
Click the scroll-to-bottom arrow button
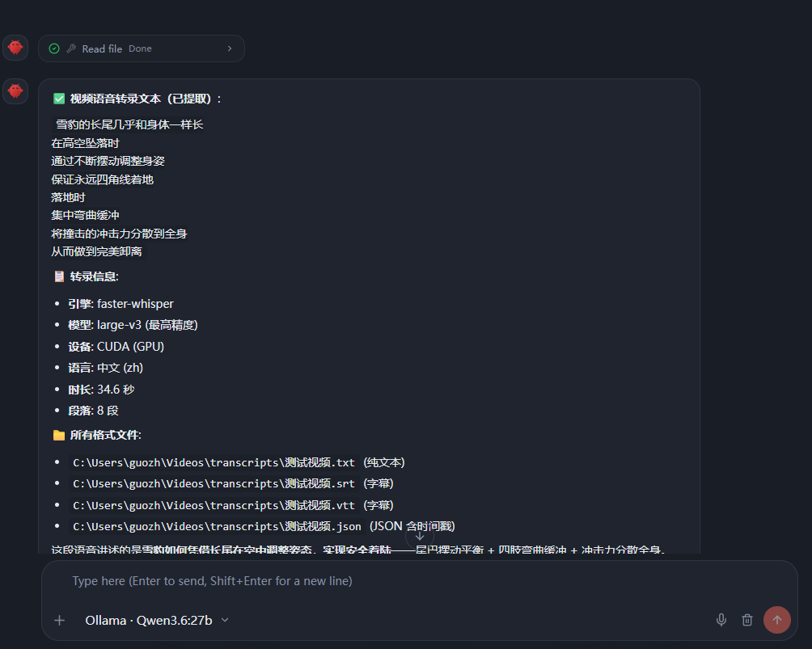(420, 537)
